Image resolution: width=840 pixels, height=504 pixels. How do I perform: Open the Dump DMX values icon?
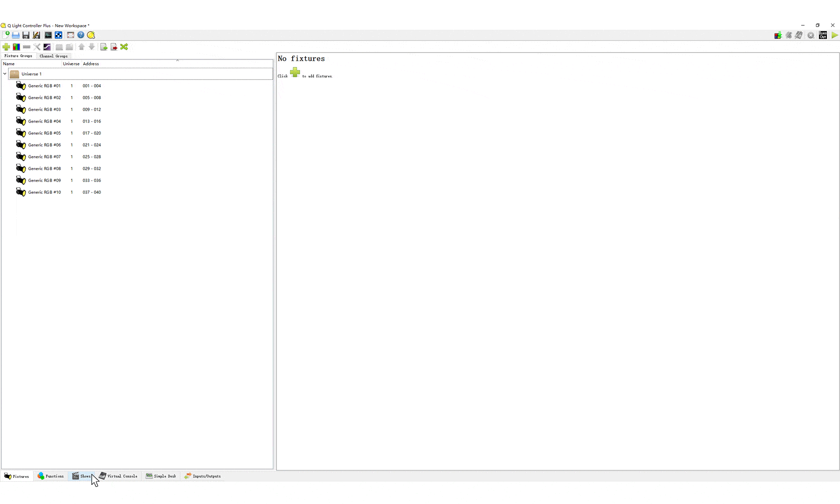tap(778, 35)
